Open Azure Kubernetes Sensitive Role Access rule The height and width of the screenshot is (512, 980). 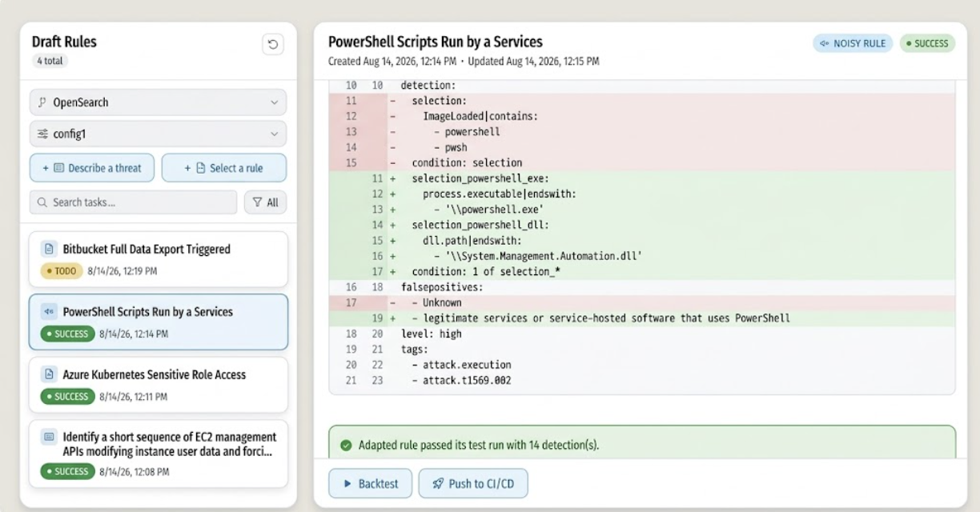(x=159, y=385)
